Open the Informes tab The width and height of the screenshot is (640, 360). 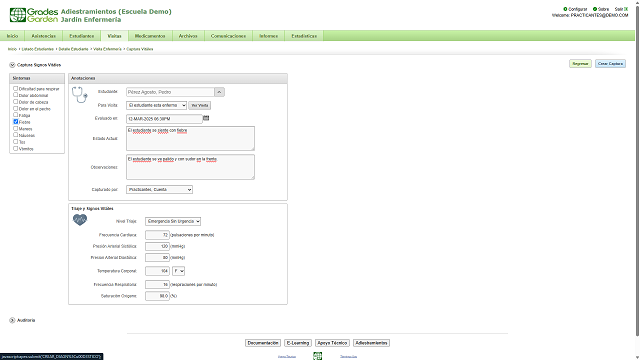point(269,36)
